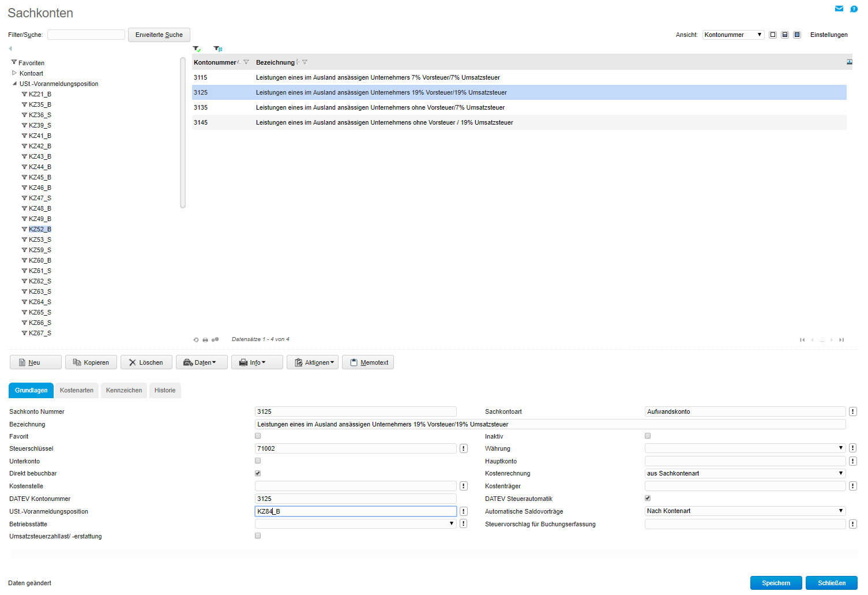
Task: Click the Löschen button
Action: pos(146,362)
